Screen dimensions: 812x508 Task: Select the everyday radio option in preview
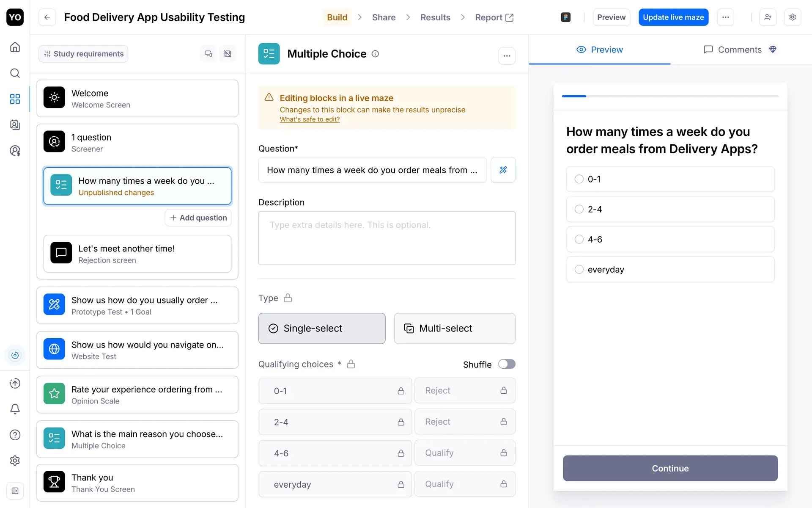579,270
